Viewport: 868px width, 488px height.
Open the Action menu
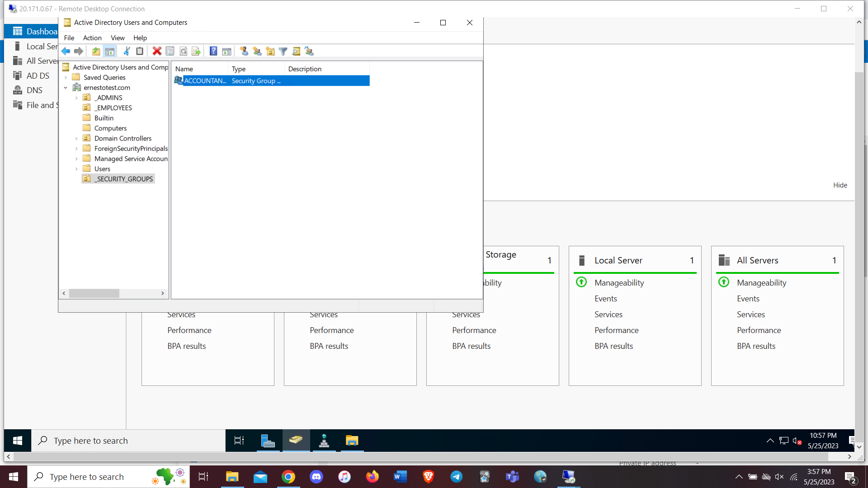pos(92,38)
